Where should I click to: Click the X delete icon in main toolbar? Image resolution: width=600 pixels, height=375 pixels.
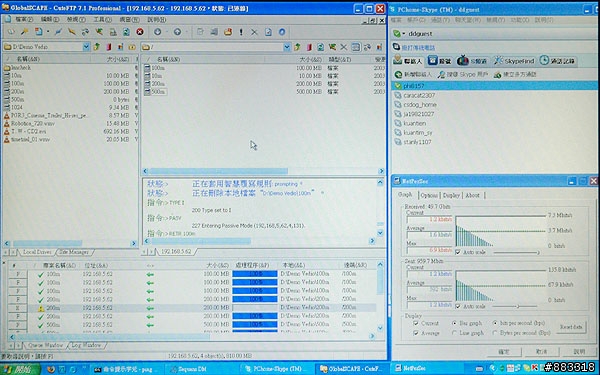[x=254, y=32]
